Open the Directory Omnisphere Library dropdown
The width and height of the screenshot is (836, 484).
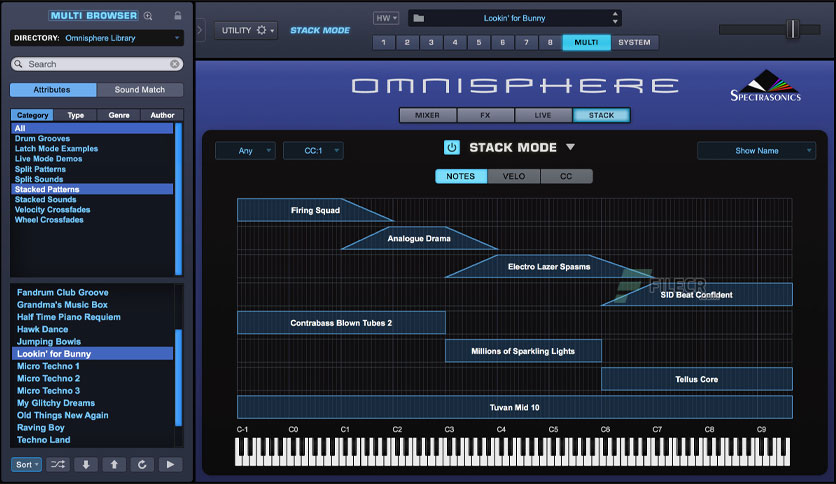click(97, 38)
